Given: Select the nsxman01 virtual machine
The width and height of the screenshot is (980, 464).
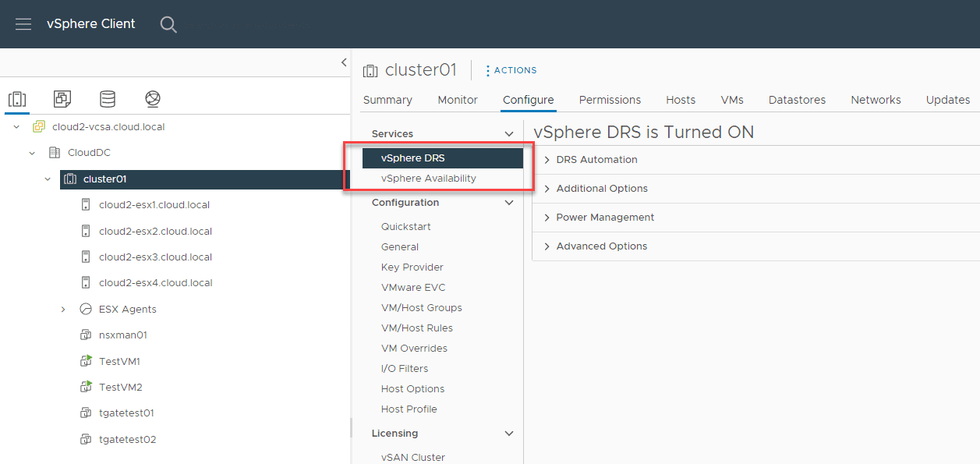Looking at the screenshot, I should pyautogui.click(x=123, y=335).
